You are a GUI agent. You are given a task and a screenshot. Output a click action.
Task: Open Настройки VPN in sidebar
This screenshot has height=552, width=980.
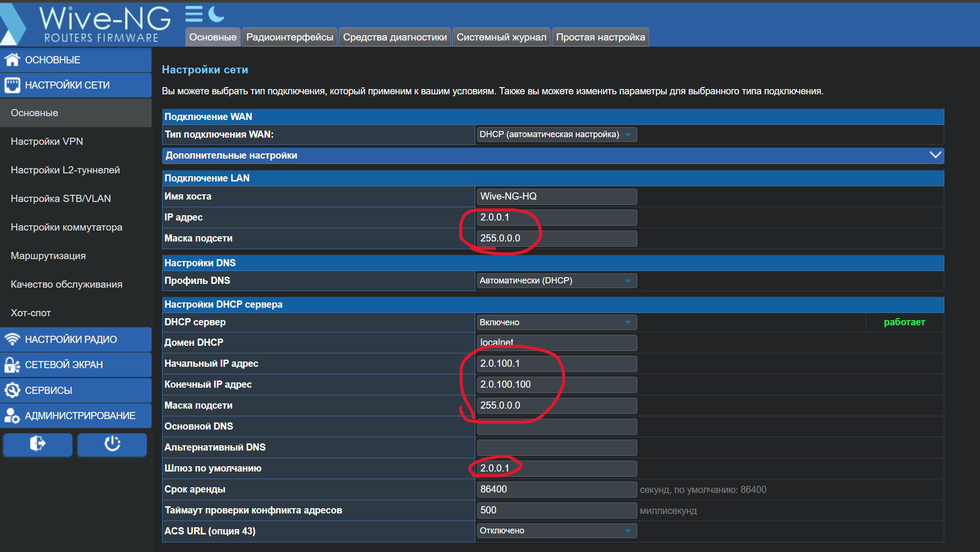pyautogui.click(x=76, y=141)
